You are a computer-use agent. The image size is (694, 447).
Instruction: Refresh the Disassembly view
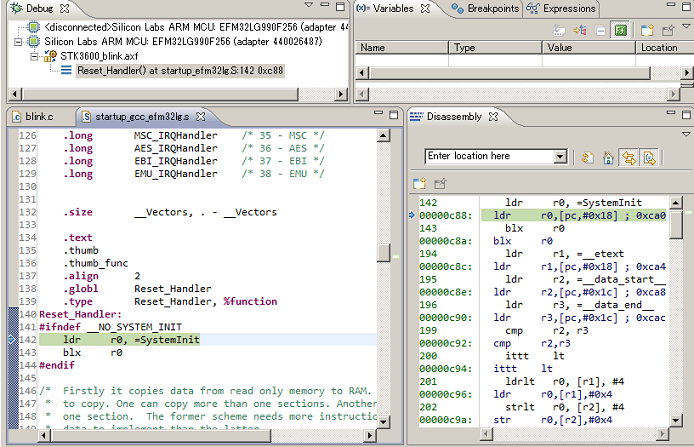587,158
